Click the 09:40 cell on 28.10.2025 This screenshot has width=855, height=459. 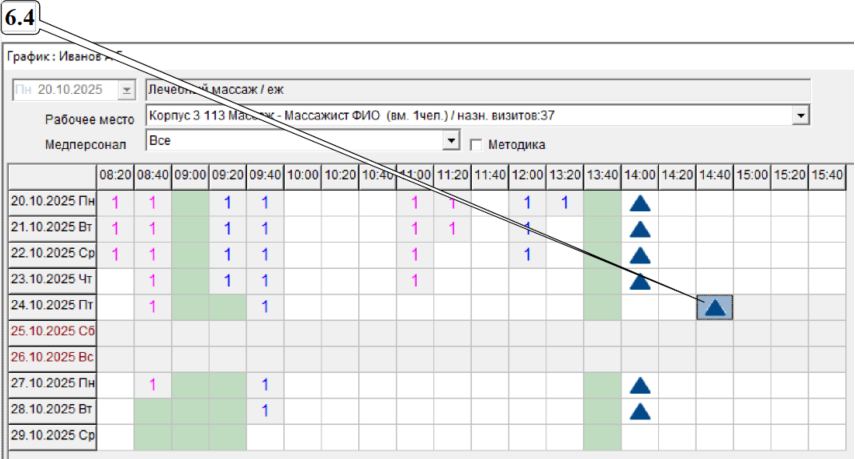[x=265, y=410]
